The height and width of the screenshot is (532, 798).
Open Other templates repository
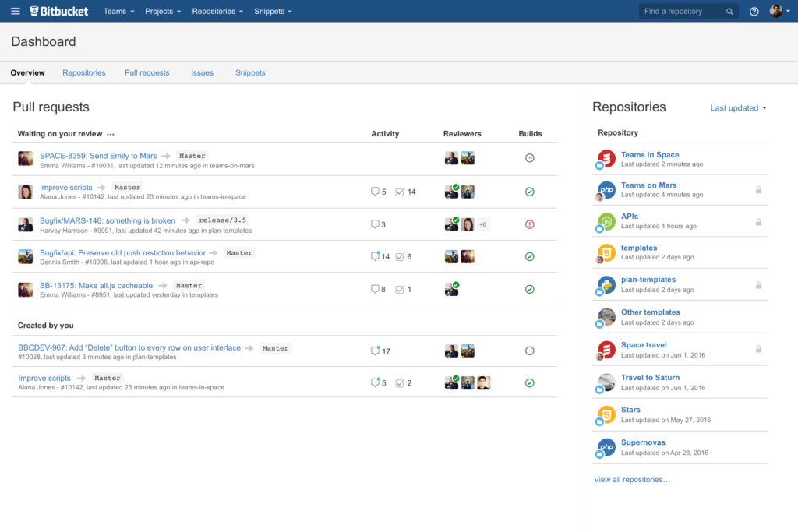(x=651, y=312)
